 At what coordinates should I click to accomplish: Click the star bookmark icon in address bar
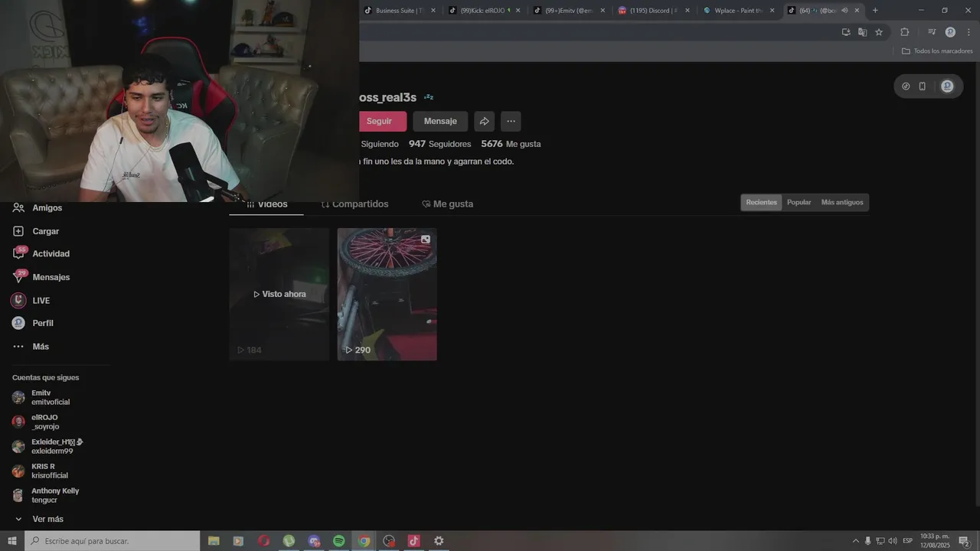tap(879, 32)
